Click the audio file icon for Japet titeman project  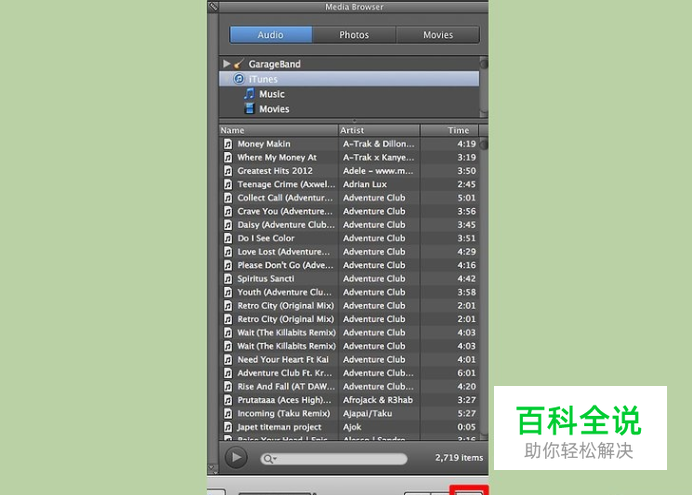pos(228,427)
